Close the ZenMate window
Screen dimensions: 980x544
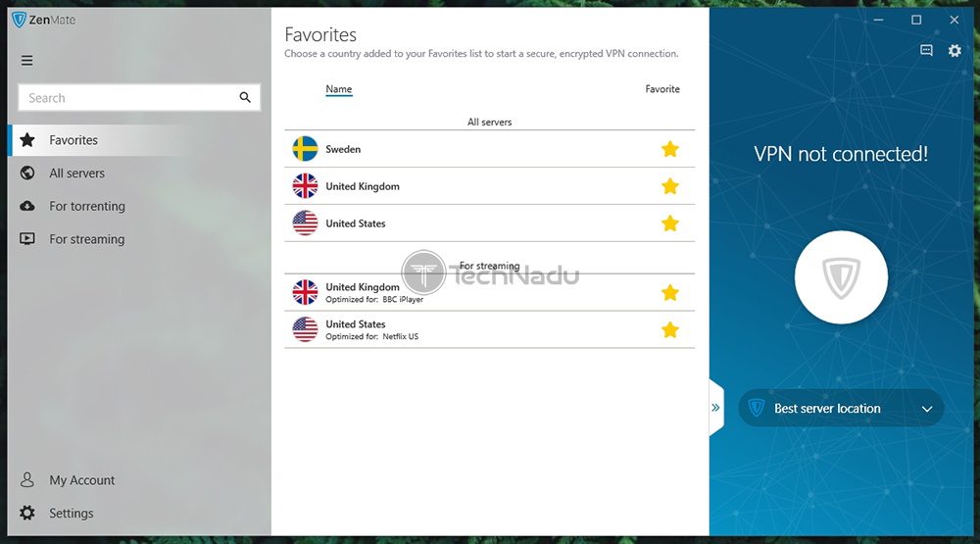[x=954, y=20]
